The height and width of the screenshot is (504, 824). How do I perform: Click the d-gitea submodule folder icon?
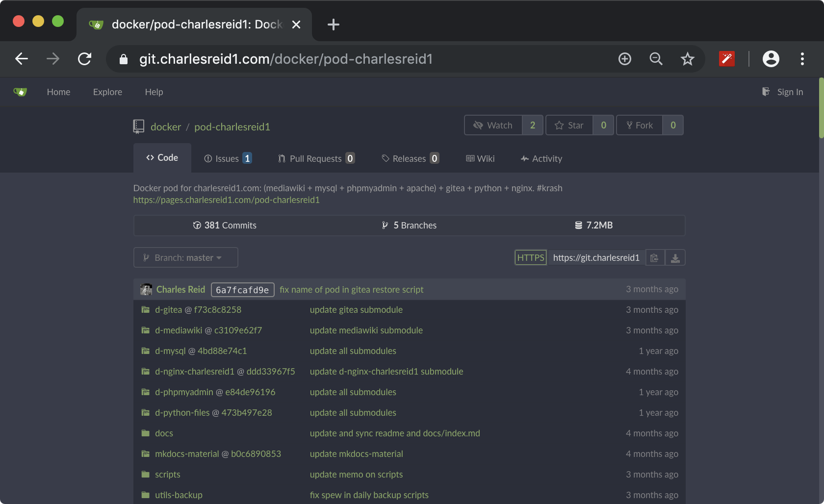point(146,310)
